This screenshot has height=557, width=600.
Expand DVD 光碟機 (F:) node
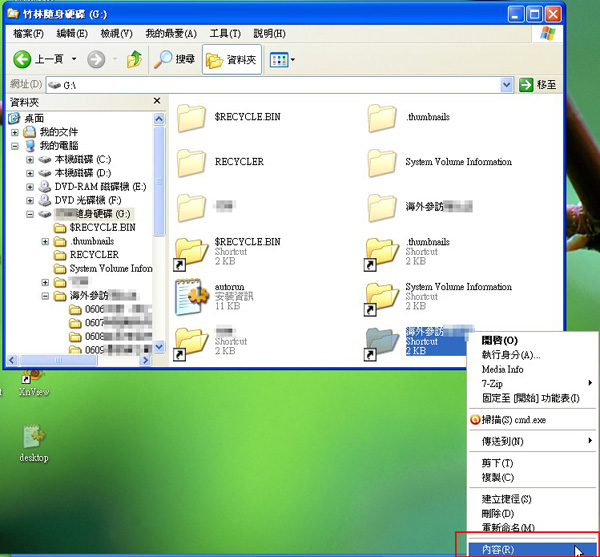coord(30,200)
